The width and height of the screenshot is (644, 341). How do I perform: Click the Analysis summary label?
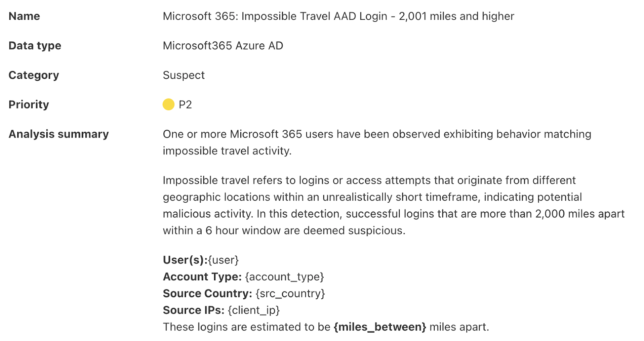(59, 134)
